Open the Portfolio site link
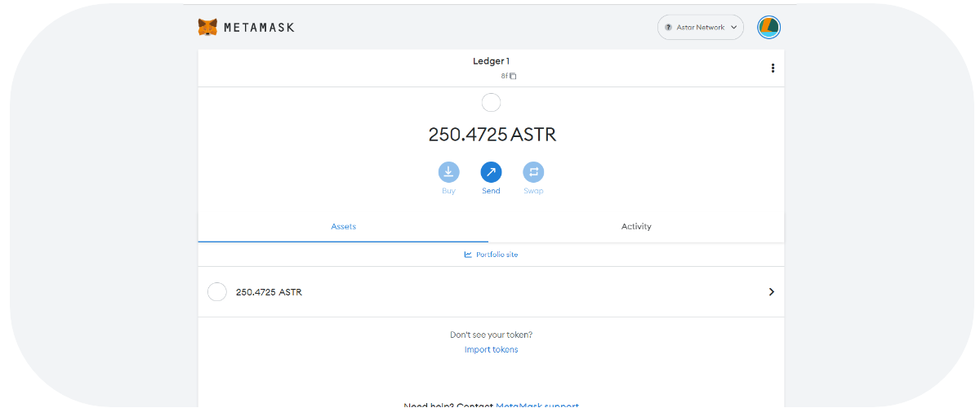The image size is (980, 408). pos(497,255)
